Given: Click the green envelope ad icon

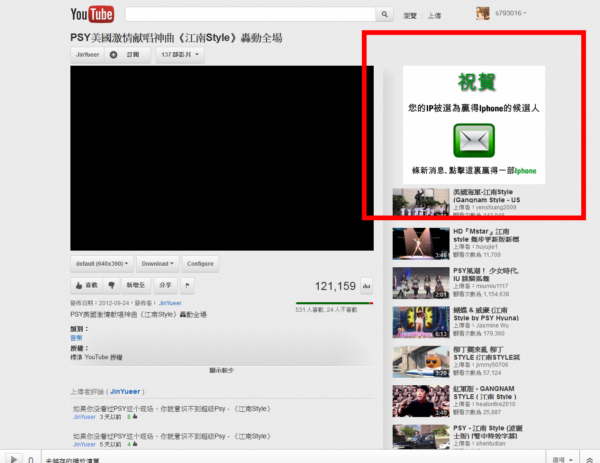Looking at the screenshot, I should pos(474,140).
